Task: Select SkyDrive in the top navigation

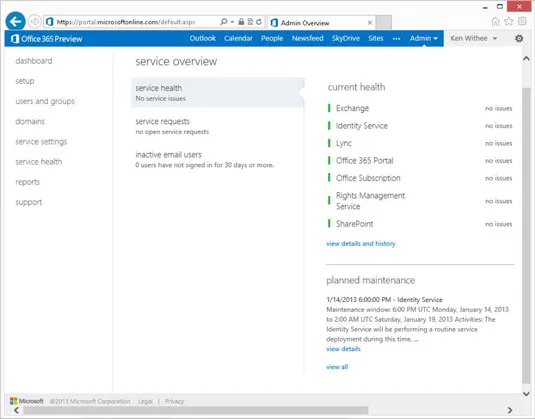Action: (x=346, y=39)
